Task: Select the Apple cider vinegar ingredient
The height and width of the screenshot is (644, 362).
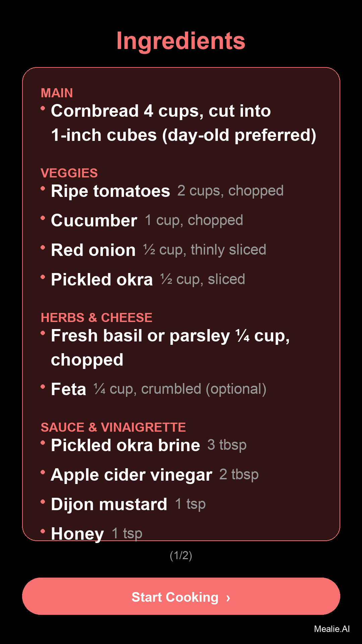Action: (x=131, y=475)
